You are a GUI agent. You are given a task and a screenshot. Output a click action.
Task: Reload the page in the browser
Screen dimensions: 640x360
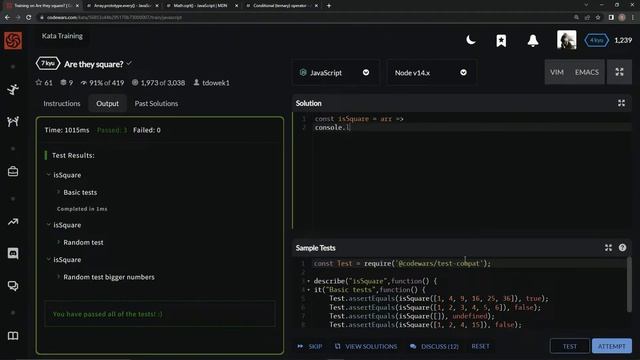point(29,18)
